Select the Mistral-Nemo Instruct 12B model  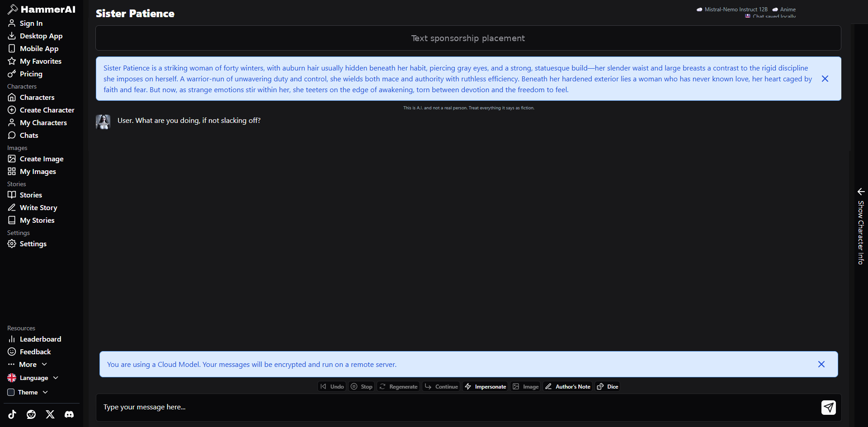click(732, 9)
